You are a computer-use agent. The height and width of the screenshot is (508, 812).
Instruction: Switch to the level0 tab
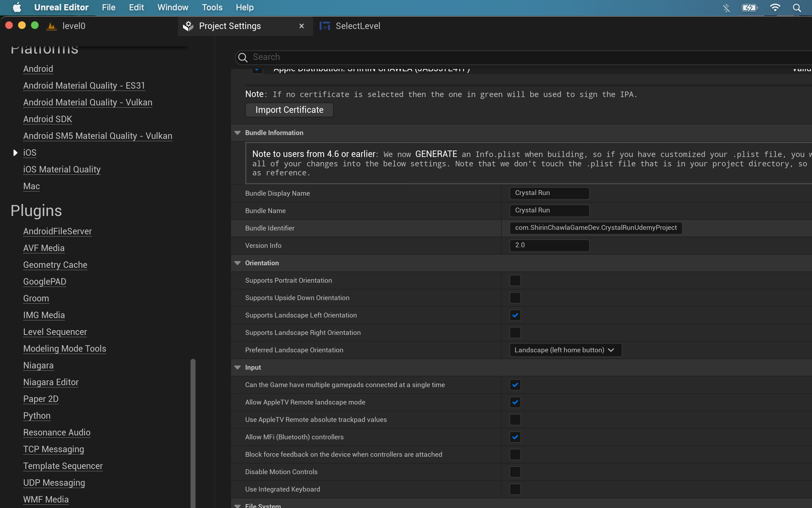pyautogui.click(x=73, y=26)
